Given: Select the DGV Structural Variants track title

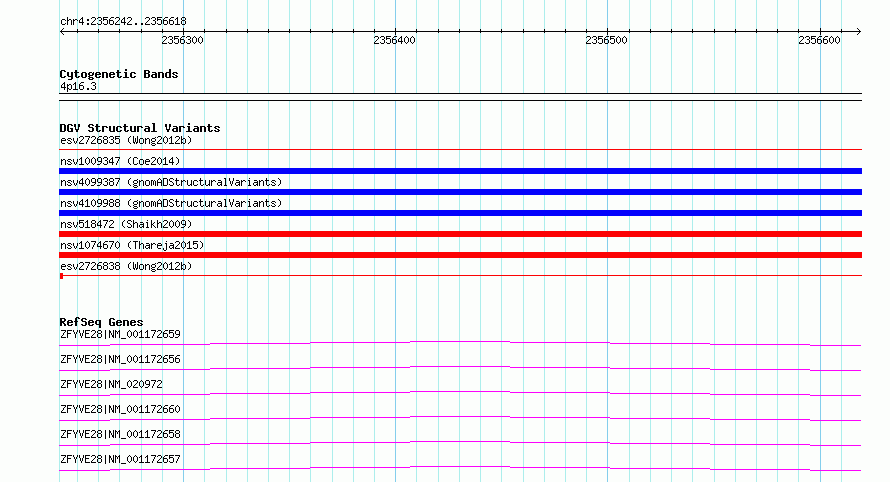Looking at the screenshot, I should [x=140, y=128].
